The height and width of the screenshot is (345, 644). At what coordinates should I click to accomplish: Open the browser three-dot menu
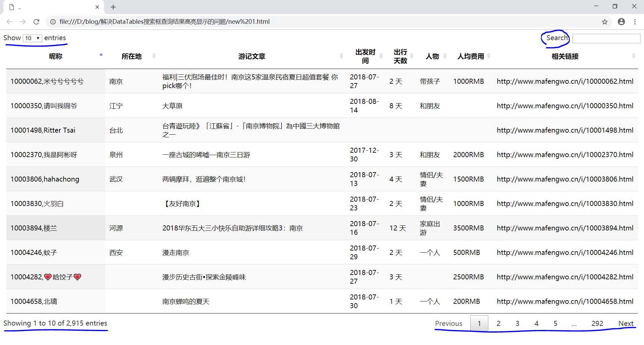pos(635,22)
